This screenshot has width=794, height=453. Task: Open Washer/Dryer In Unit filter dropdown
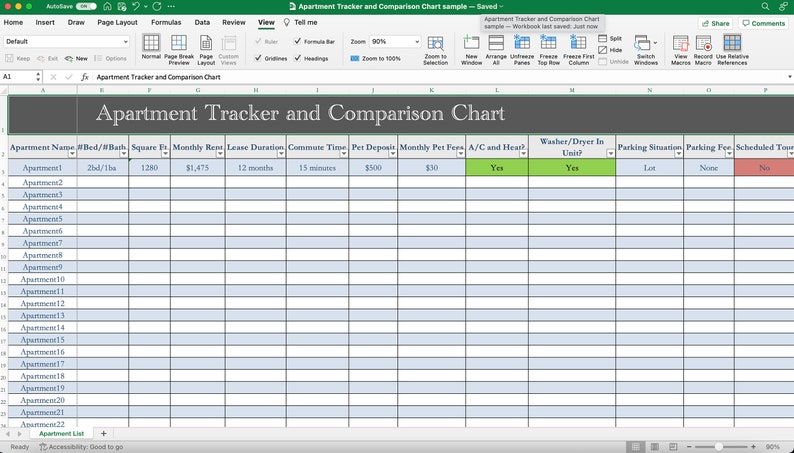click(x=611, y=154)
